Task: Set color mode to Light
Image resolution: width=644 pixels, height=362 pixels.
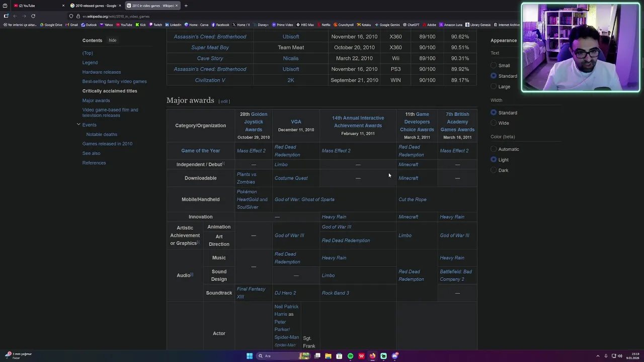Action: pos(494,160)
